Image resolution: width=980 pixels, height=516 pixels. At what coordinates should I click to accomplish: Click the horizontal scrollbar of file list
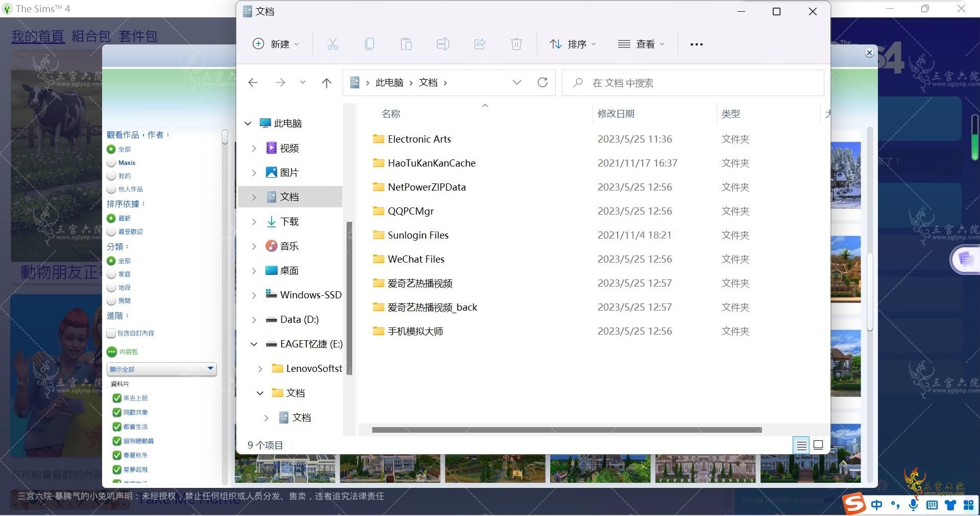567,430
